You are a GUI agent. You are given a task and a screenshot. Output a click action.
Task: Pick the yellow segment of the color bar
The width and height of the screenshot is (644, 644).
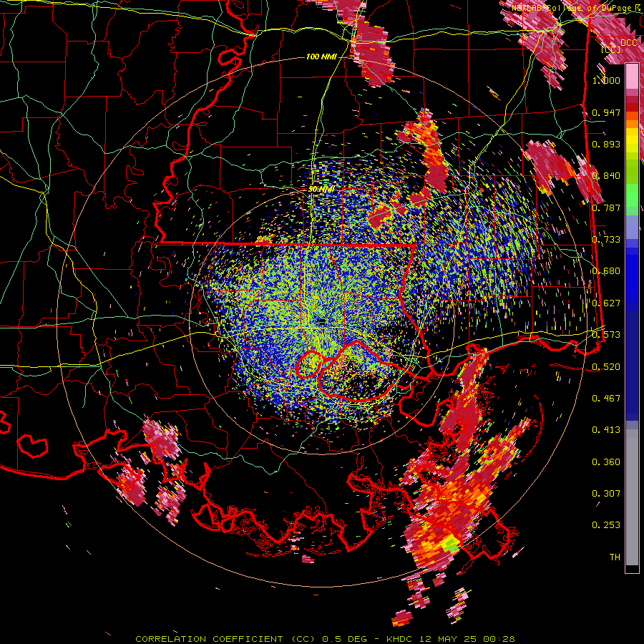click(632, 140)
